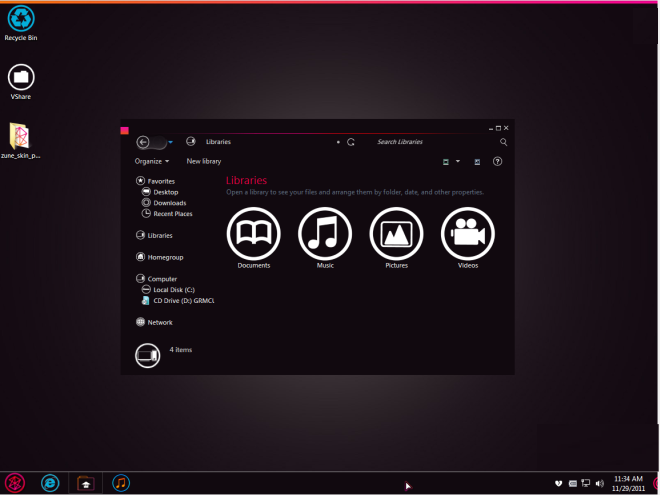Click the details pane libraries icon
This screenshot has width=660, height=495.
coord(148,356)
